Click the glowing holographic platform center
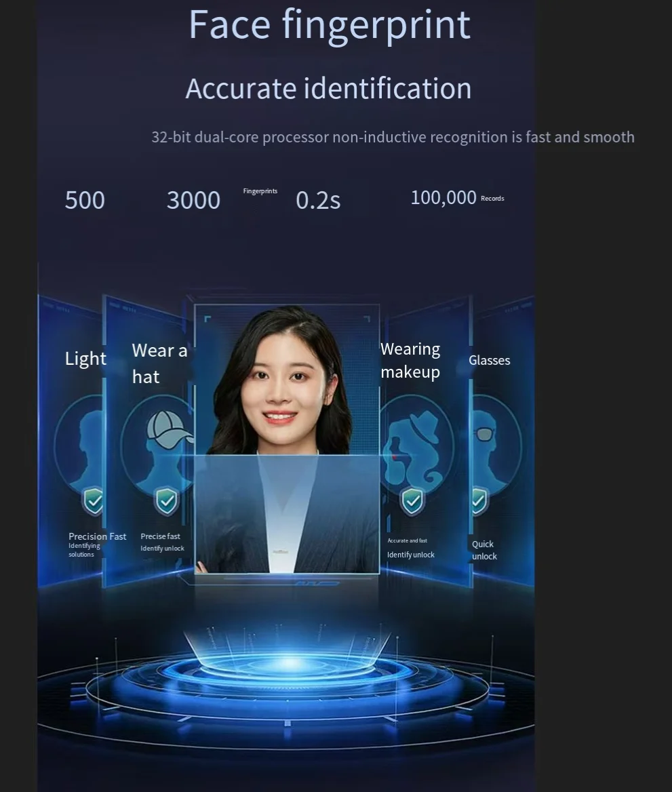Screen dimensions: 672x792 [x=288, y=662]
